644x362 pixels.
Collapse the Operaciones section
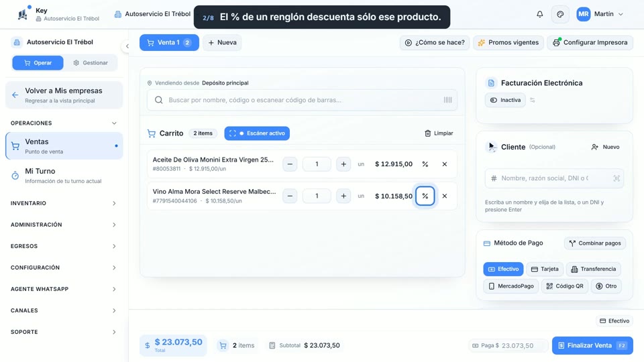pyautogui.click(x=64, y=123)
